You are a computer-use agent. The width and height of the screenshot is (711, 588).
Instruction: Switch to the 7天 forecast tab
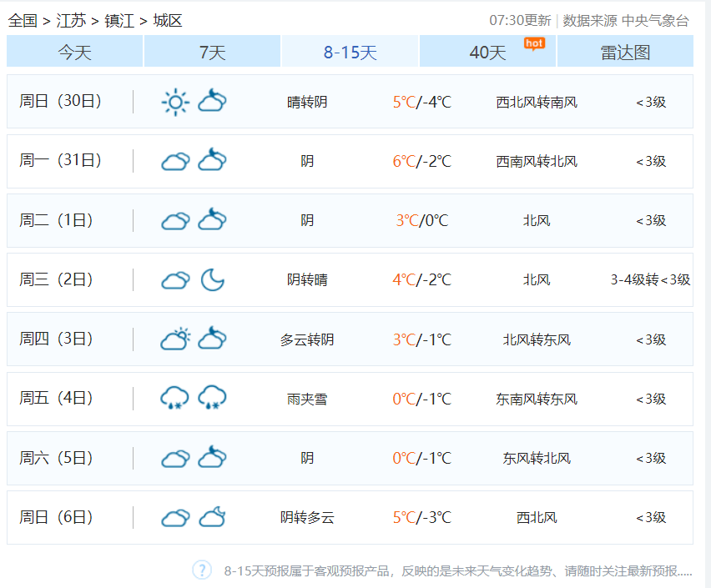212,52
